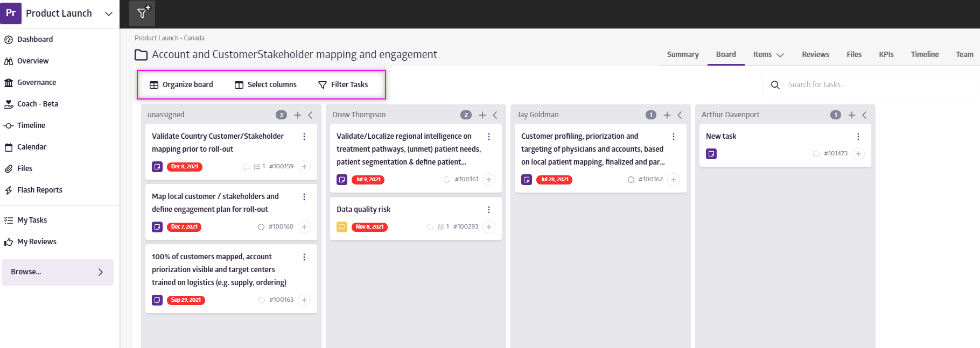Toggle status circle on task #100160
The image size is (980, 348).
click(x=261, y=227)
